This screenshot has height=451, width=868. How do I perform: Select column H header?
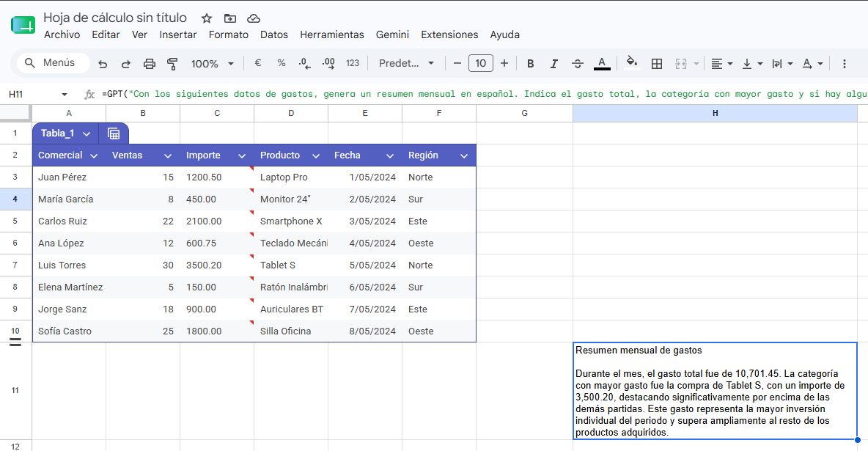point(716,113)
